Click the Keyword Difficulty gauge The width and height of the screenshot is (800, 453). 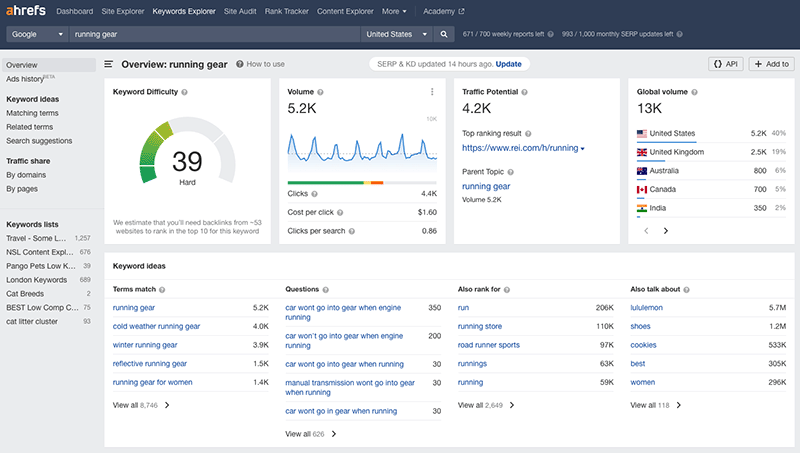[x=187, y=152]
